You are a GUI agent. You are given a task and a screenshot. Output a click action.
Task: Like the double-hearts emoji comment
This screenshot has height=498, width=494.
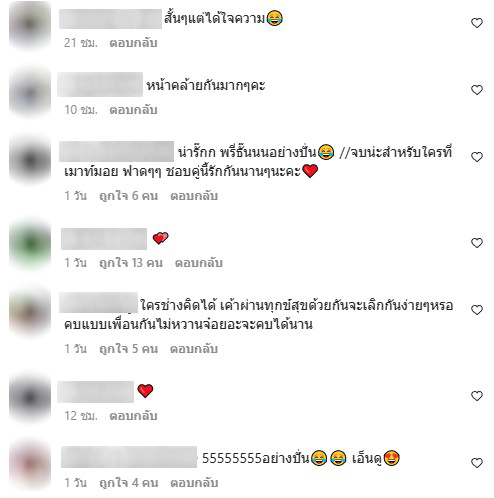click(477, 243)
